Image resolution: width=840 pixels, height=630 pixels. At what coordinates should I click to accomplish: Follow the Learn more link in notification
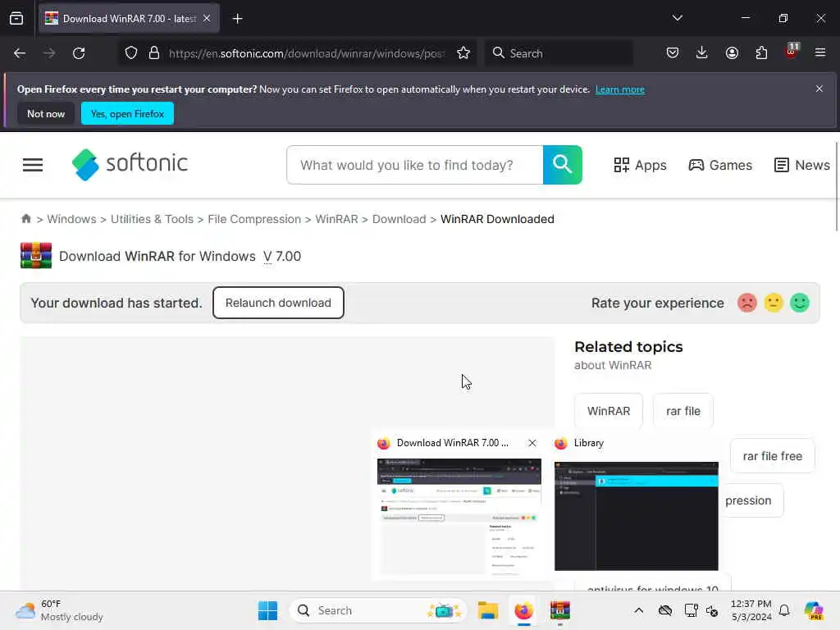[x=620, y=89]
